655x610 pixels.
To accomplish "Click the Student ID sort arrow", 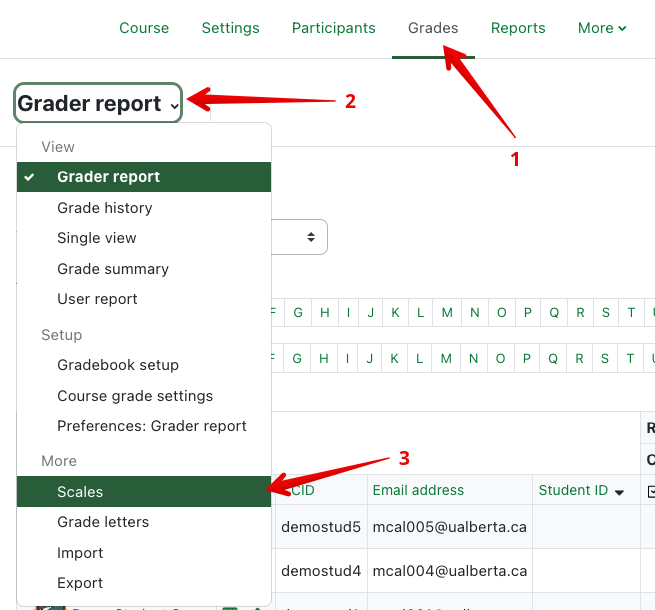I will [x=619, y=491].
